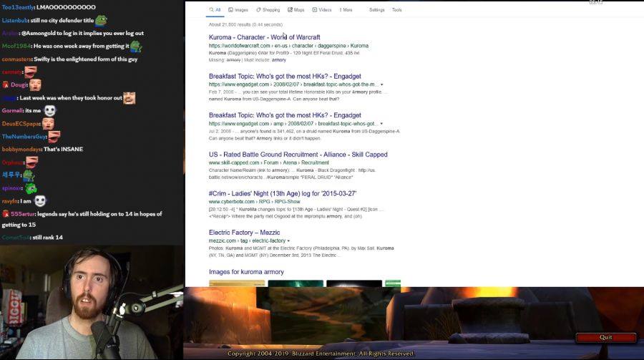This screenshot has height=360, width=644.
Task: Click the dark green image thumbnail result
Action: point(296,283)
